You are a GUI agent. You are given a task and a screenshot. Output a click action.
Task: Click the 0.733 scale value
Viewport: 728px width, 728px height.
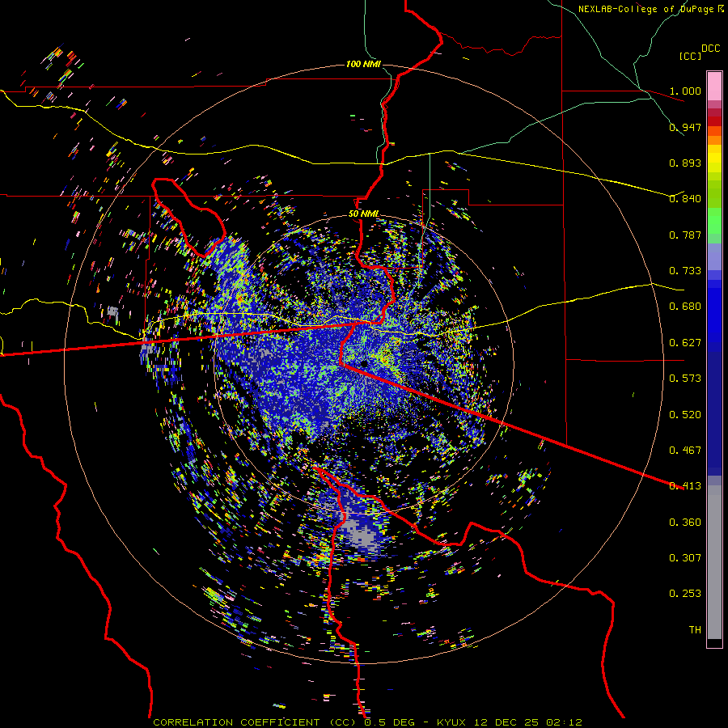point(685,271)
